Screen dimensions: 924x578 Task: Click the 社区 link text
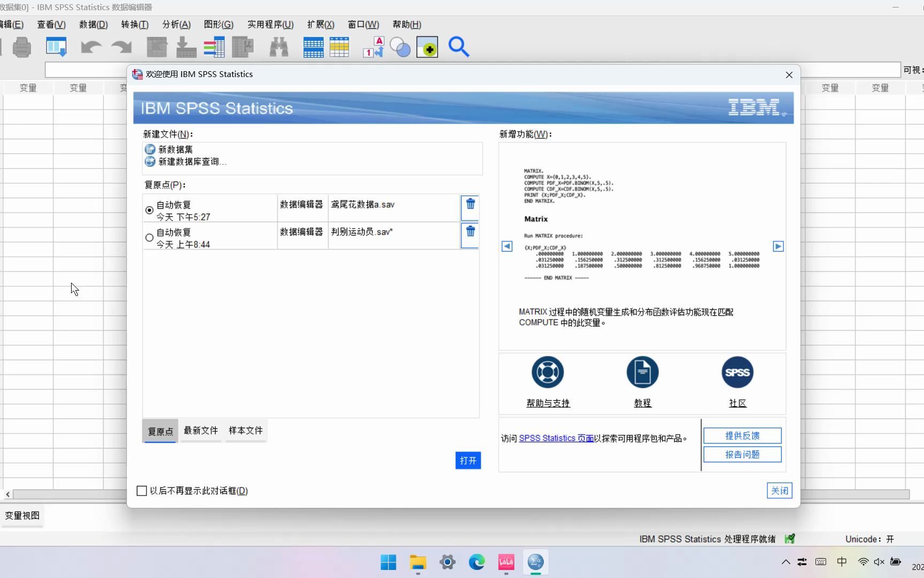tap(737, 403)
